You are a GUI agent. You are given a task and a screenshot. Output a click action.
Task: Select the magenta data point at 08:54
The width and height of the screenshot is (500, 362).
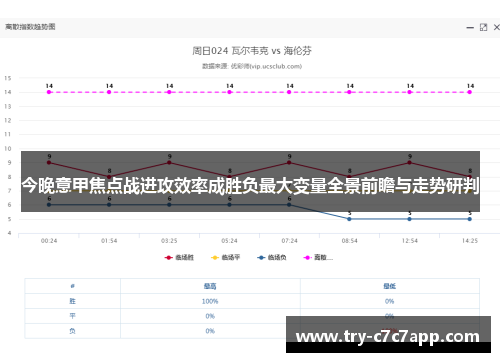(349, 92)
